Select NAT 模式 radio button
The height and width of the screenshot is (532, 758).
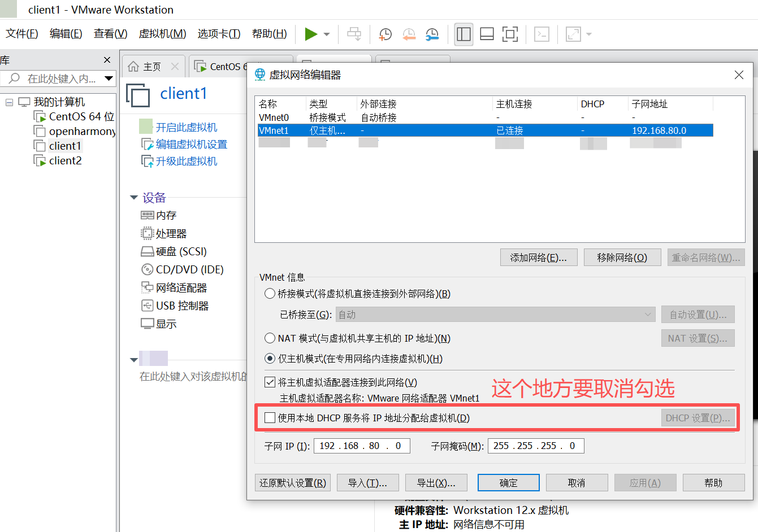(270, 338)
